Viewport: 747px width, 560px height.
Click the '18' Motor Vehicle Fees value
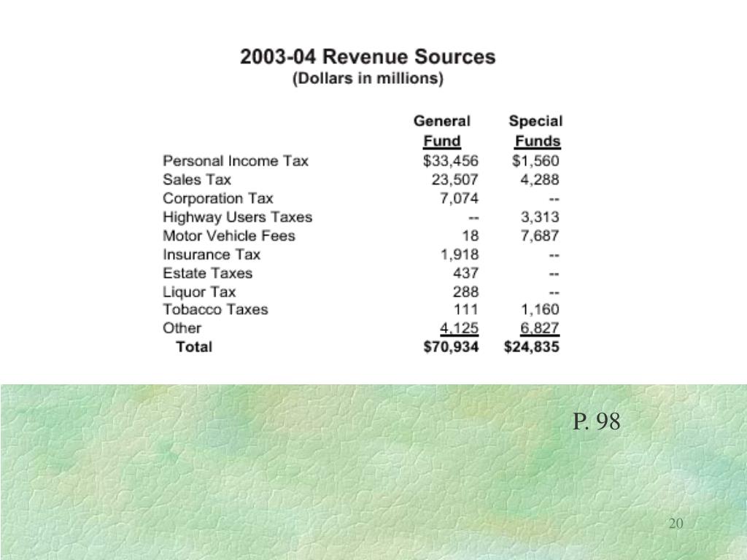(x=471, y=236)
